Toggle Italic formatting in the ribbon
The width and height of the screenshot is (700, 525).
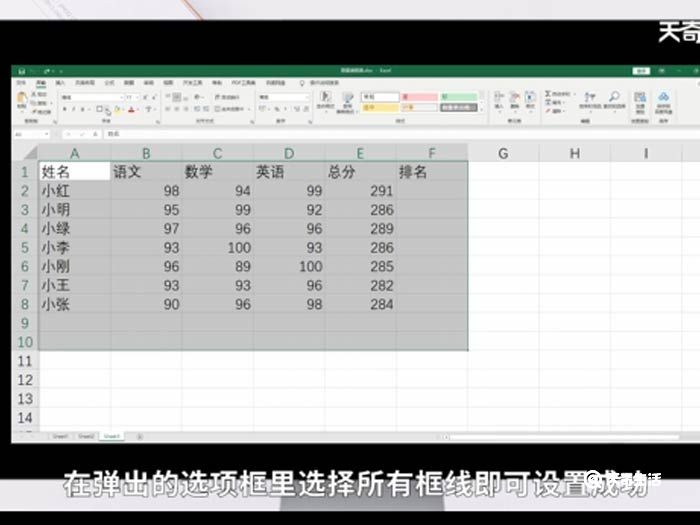tap(74, 109)
